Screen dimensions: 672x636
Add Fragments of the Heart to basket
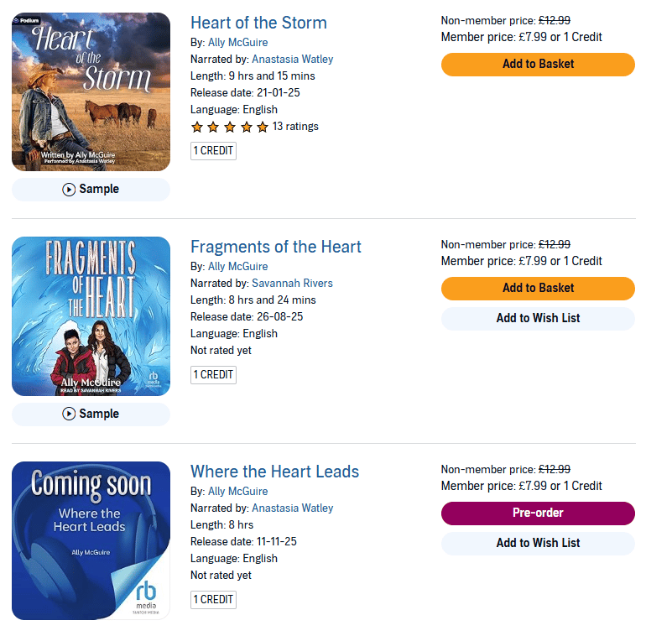point(538,289)
